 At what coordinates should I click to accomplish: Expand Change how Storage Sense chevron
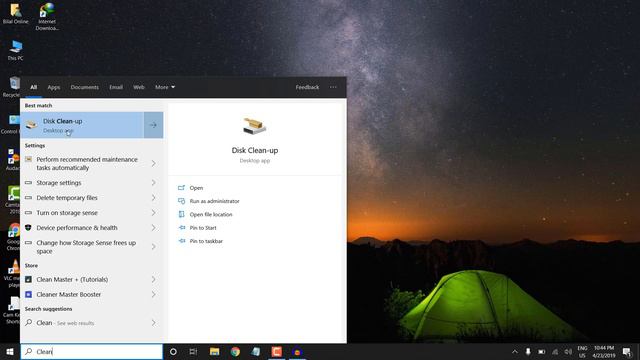(153, 247)
